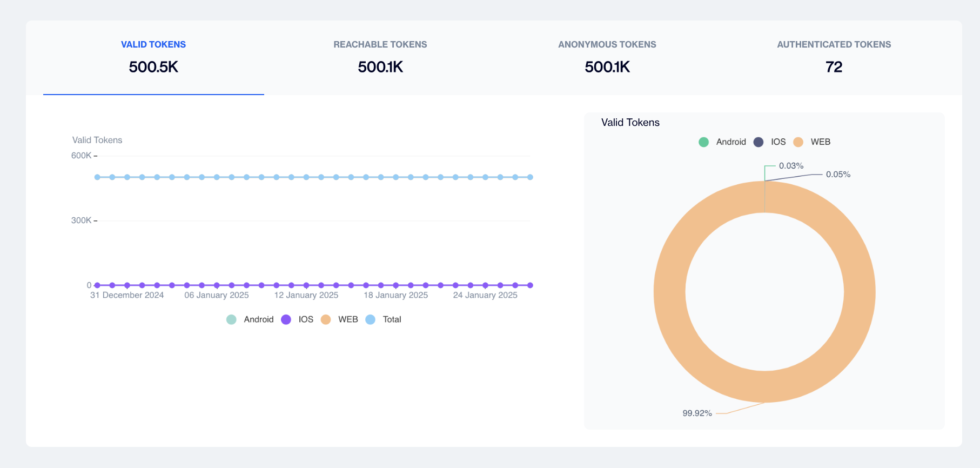Viewport: 980px width, 468px height.
Task: Click the 500.5K valid tokens value
Action: (153, 67)
